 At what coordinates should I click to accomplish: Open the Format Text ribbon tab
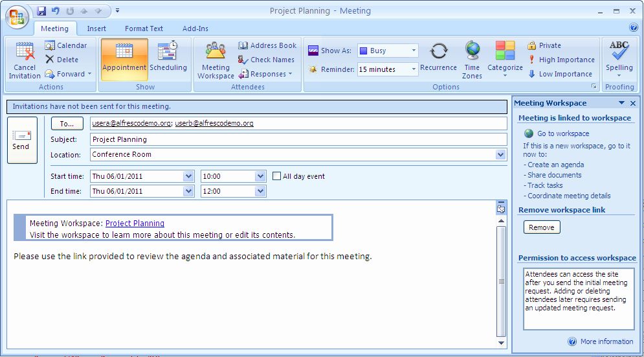pos(144,29)
